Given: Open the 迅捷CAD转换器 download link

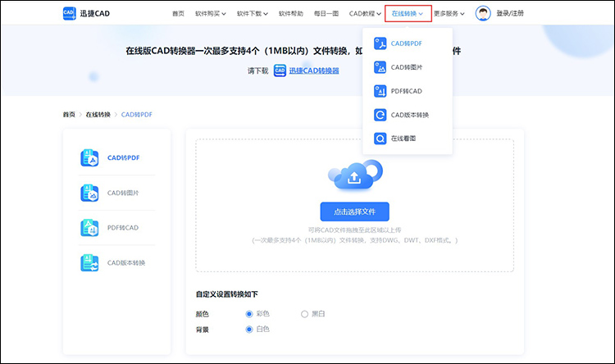Looking at the screenshot, I should (314, 71).
